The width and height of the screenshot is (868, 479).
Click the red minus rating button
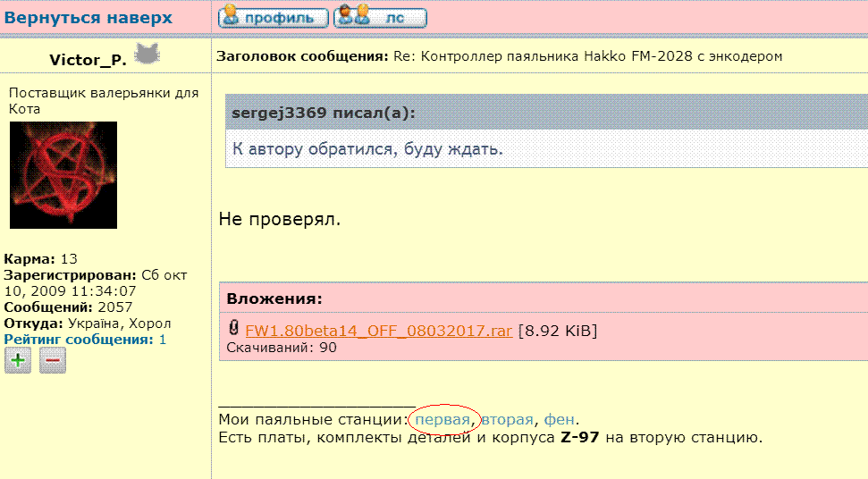52,360
